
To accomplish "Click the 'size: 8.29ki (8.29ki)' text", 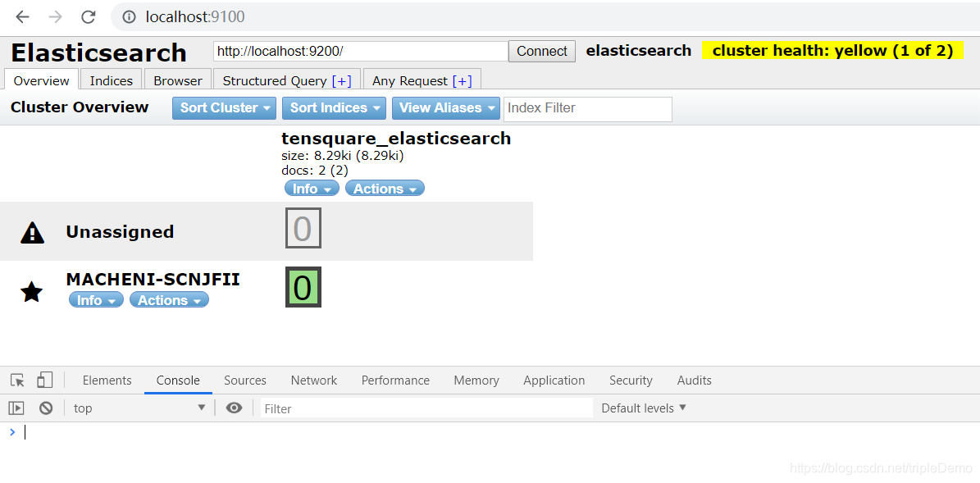I will click(343, 156).
